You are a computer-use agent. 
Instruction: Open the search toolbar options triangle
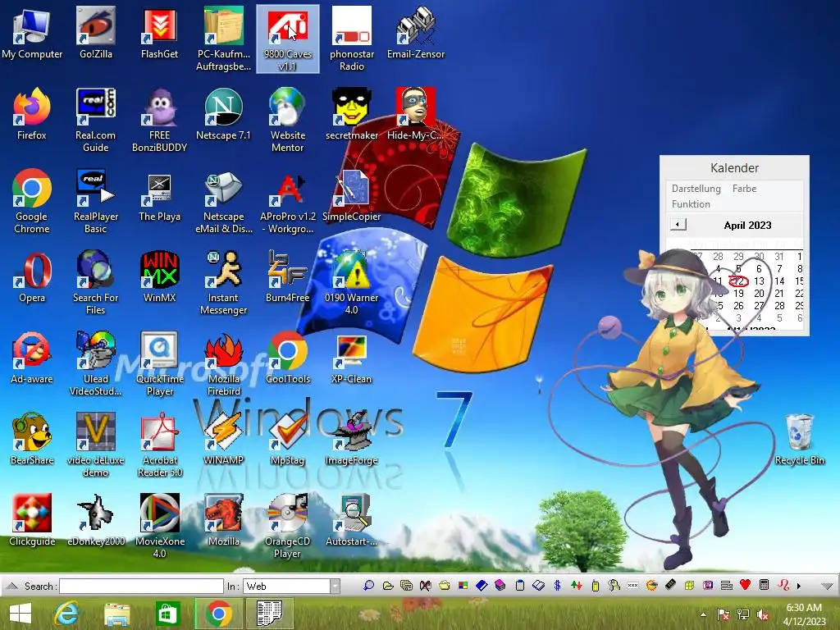click(827, 586)
